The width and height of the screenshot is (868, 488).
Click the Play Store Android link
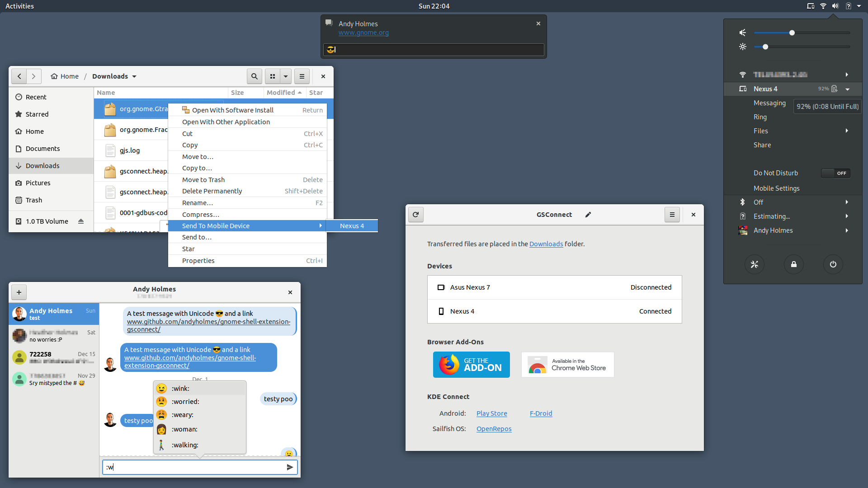coord(492,413)
